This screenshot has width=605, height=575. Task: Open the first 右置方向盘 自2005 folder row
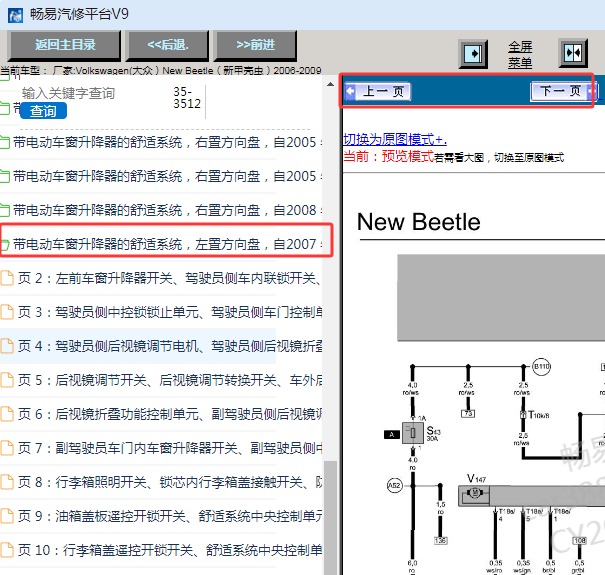click(x=161, y=142)
